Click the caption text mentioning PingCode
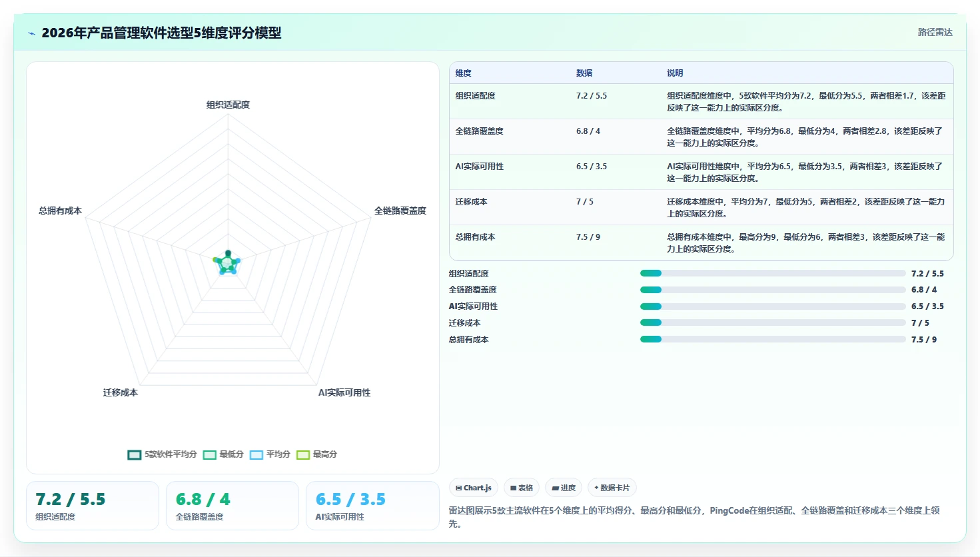The image size is (980, 557). (x=694, y=517)
